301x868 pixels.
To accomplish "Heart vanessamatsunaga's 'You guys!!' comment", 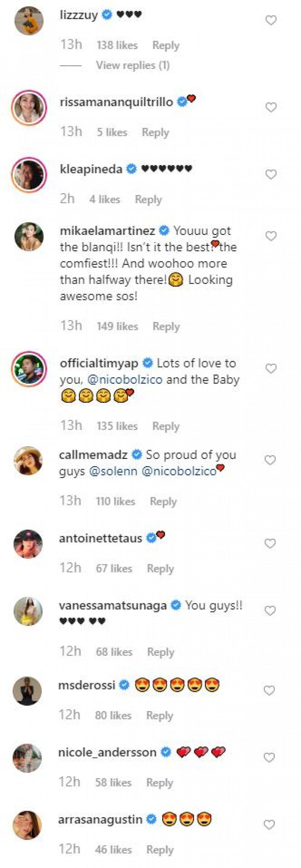I will coord(270,610).
